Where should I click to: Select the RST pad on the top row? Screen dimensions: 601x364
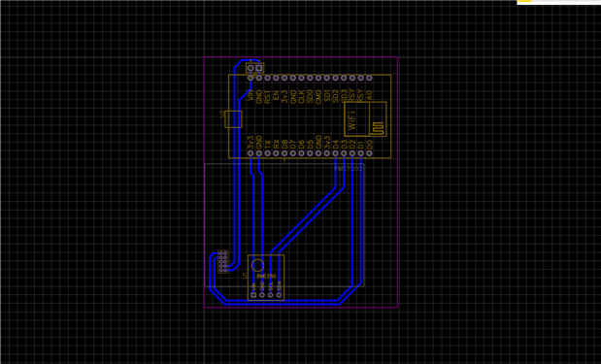pyautogui.click(x=268, y=78)
